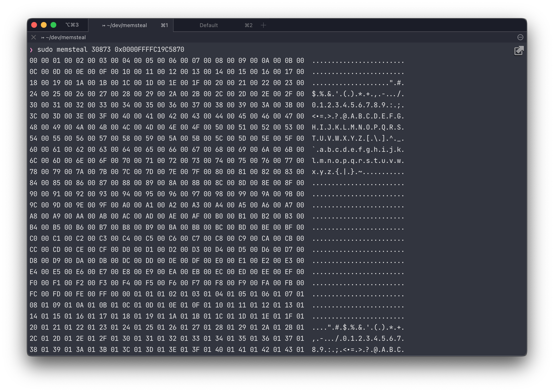
Task: Click the ~/dev/memsteal pane title bar text
Action: pos(66,37)
